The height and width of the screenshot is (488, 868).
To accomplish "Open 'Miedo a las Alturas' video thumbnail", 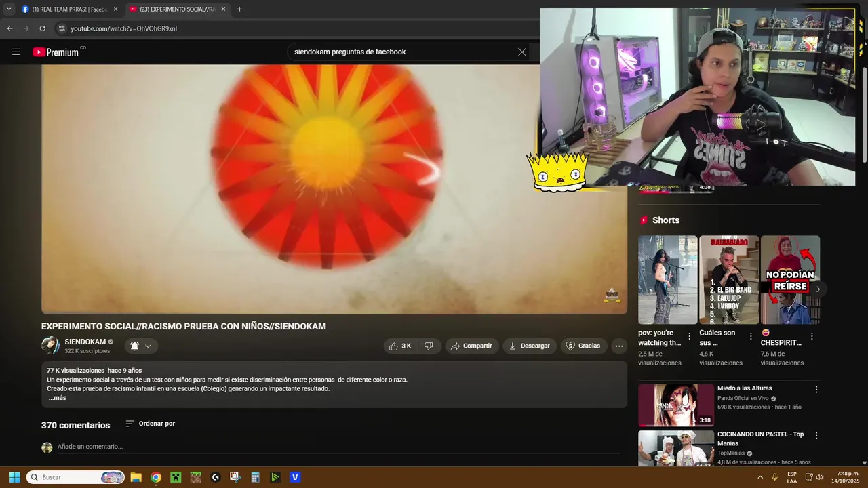I will pyautogui.click(x=675, y=405).
